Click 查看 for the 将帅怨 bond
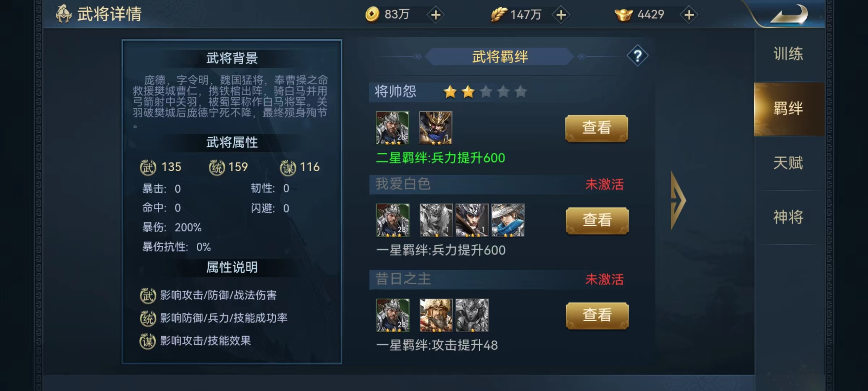This screenshot has height=391, width=868. click(x=597, y=128)
